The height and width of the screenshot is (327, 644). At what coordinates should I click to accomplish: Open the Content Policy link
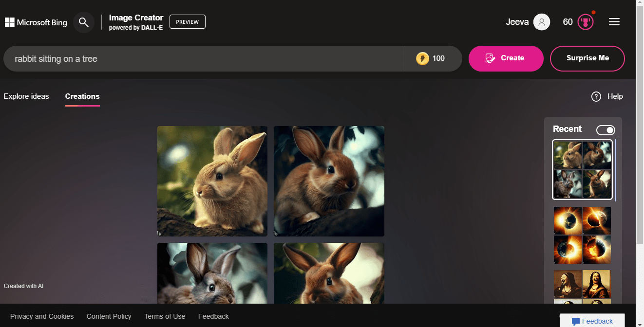109,316
